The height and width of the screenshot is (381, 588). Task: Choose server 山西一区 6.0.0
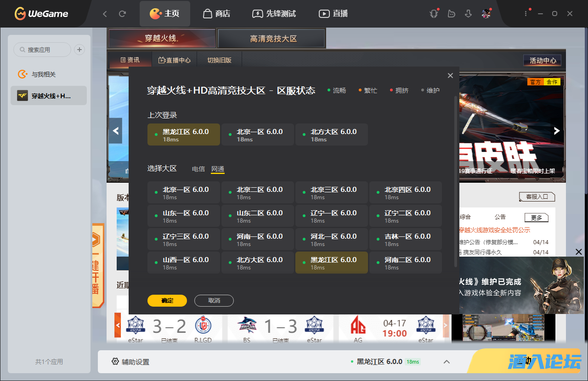click(184, 263)
